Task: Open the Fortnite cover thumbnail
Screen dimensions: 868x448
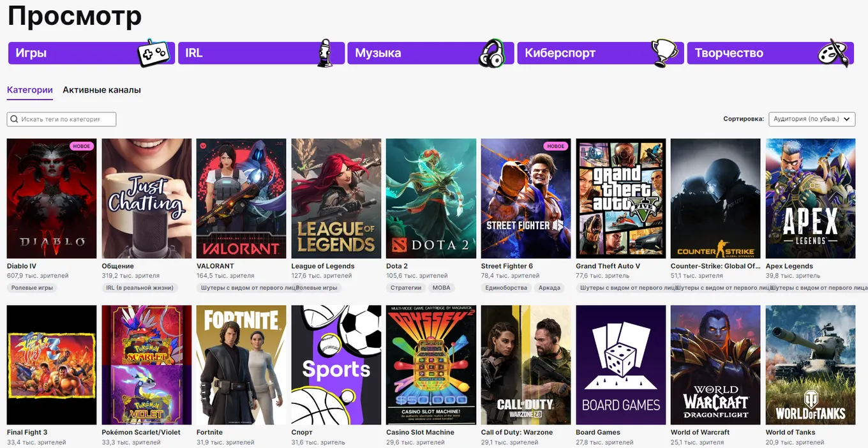Action: pyautogui.click(x=241, y=365)
